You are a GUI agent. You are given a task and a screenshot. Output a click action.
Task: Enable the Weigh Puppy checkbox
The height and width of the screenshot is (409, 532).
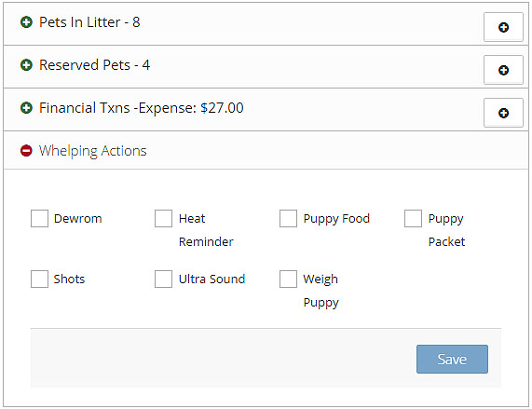tap(288, 279)
